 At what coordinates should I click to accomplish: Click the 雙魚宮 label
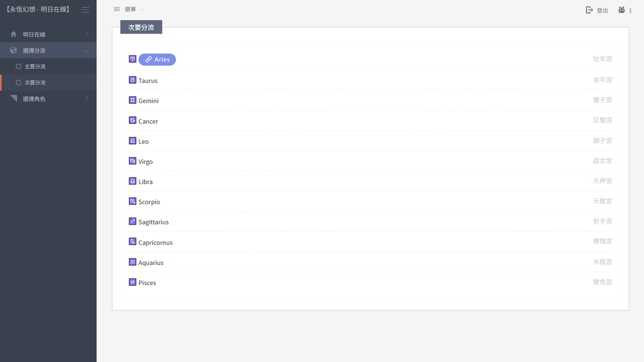[x=602, y=282]
